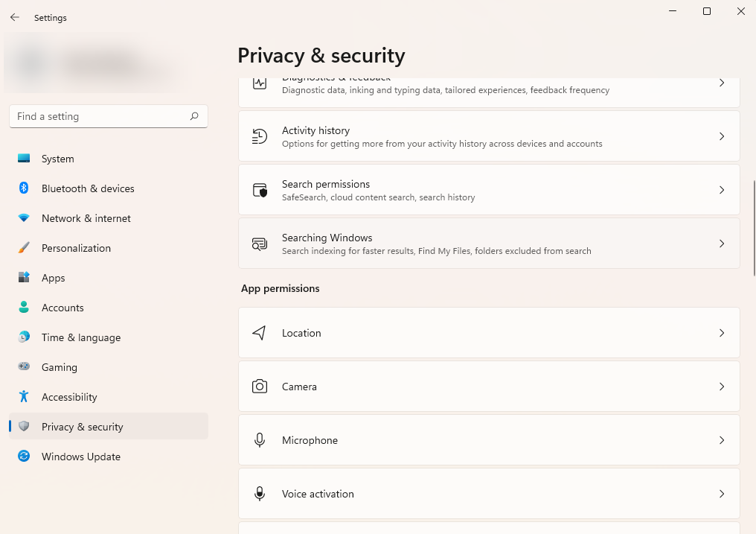Open Searching Windows settings
This screenshot has height=534, width=756.
tap(489, 243)
